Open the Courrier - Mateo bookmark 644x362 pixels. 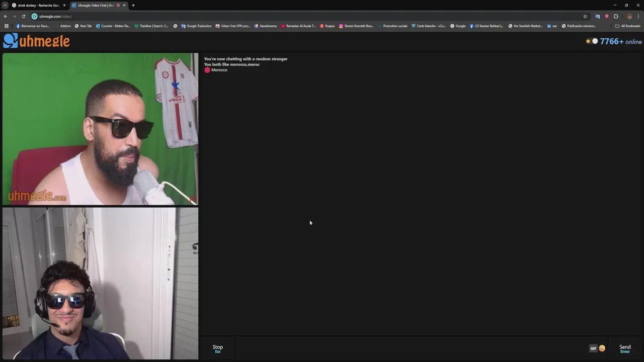point(113,26)
